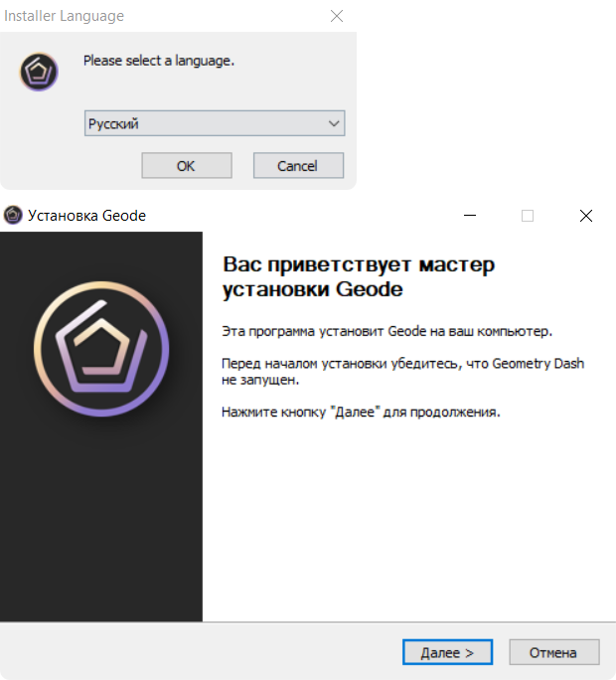616x680 pixels.
Task: Expand the language list with chevron arrow
Action: [334, 123]
